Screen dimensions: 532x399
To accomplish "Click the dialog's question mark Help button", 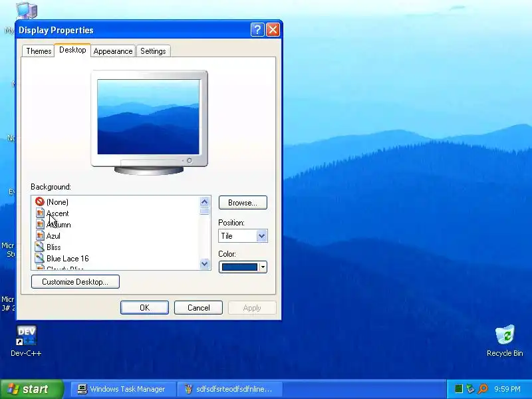I will 257,30.
